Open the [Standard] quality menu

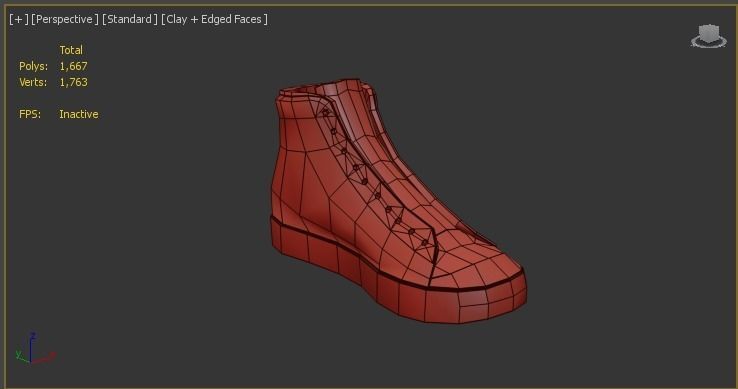(x=130, y=19)
